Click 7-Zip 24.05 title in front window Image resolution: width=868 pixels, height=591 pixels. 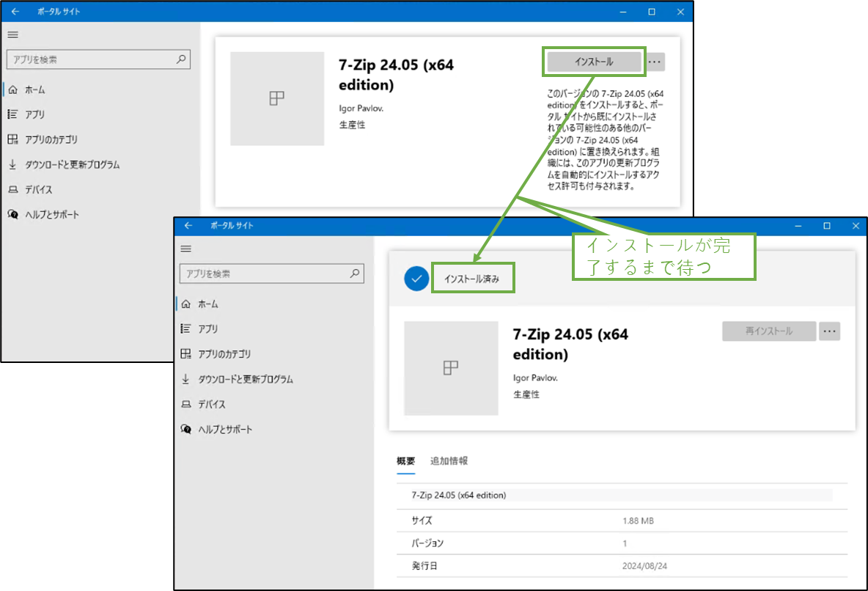[570, 344]
